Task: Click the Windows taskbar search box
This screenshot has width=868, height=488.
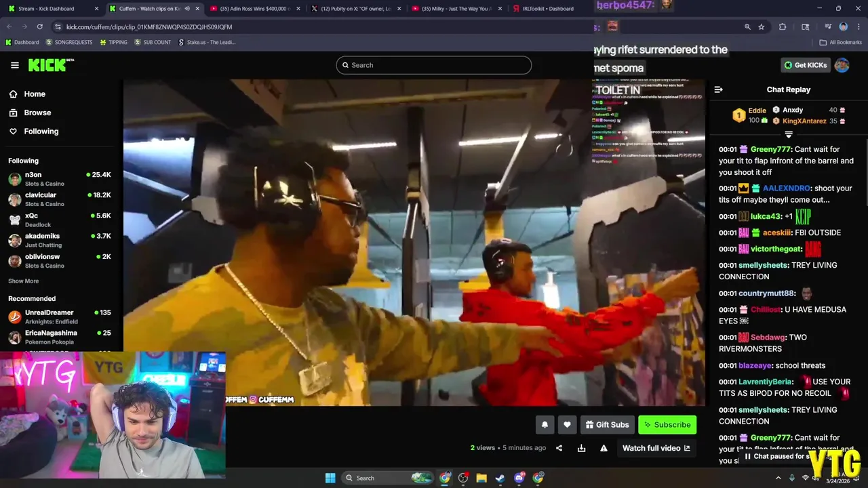Action: click(388, 478)
